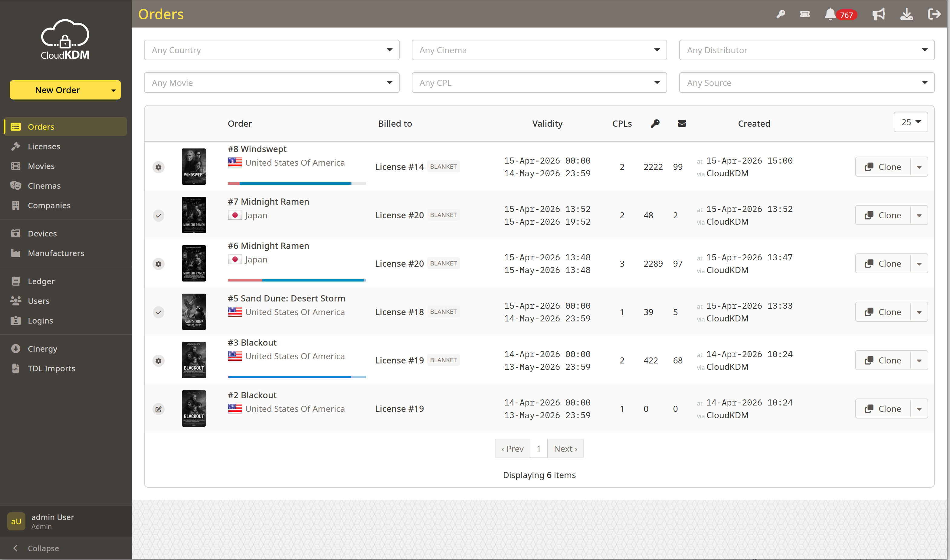Select page 1 in the pagination
This screenshot has height=560, width=950.
(539, 448)
